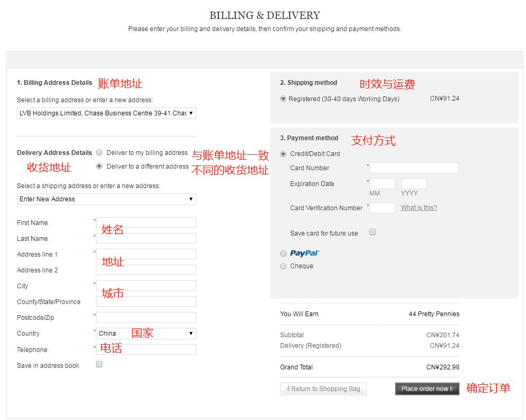The height and width of the screenshot is (420, 526).
Task: Select the PayPal payment option
Action: click(284, 253)
